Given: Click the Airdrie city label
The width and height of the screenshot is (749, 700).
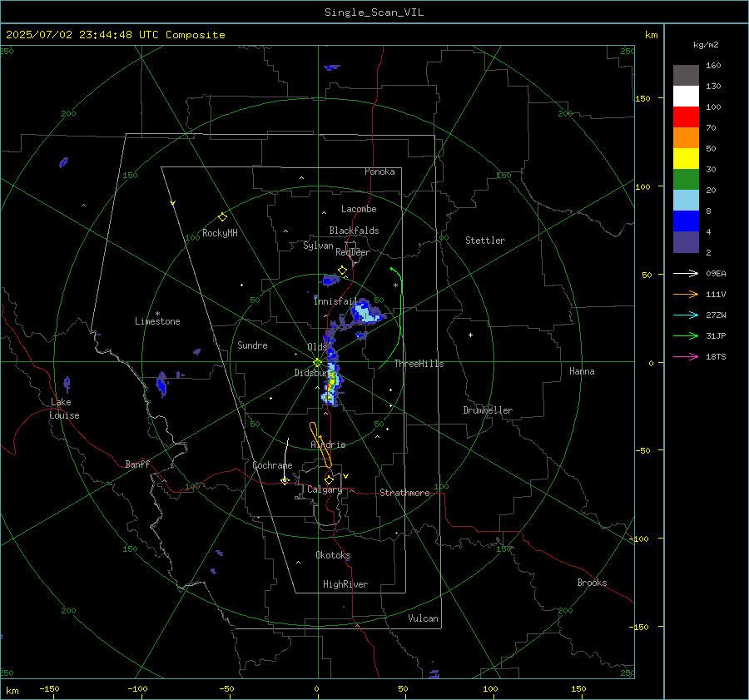Looking at the screenshot, I should [328, 444].
